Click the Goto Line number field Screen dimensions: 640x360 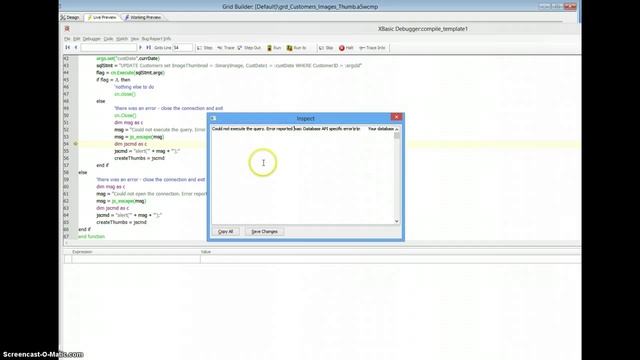[182, 48]
